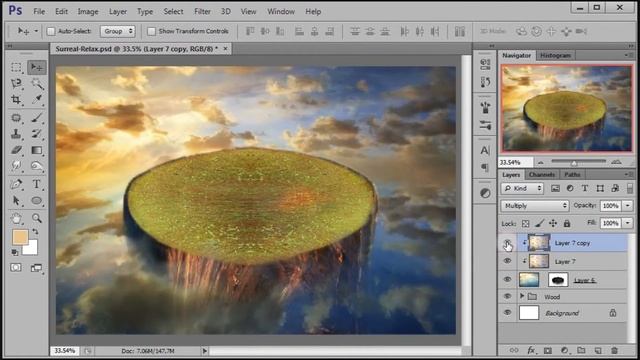Switch to the Histogram tab
The width and height of the screenshot is (640, 360).
click(556, 55)
